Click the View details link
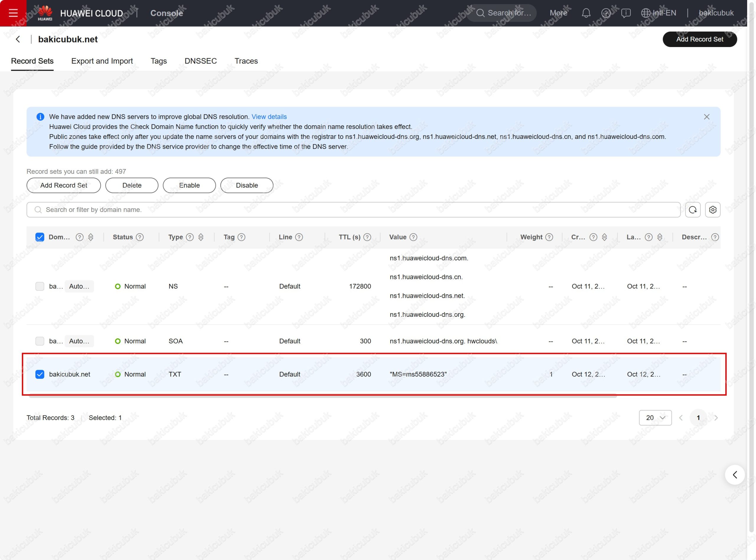 (269, 117)
